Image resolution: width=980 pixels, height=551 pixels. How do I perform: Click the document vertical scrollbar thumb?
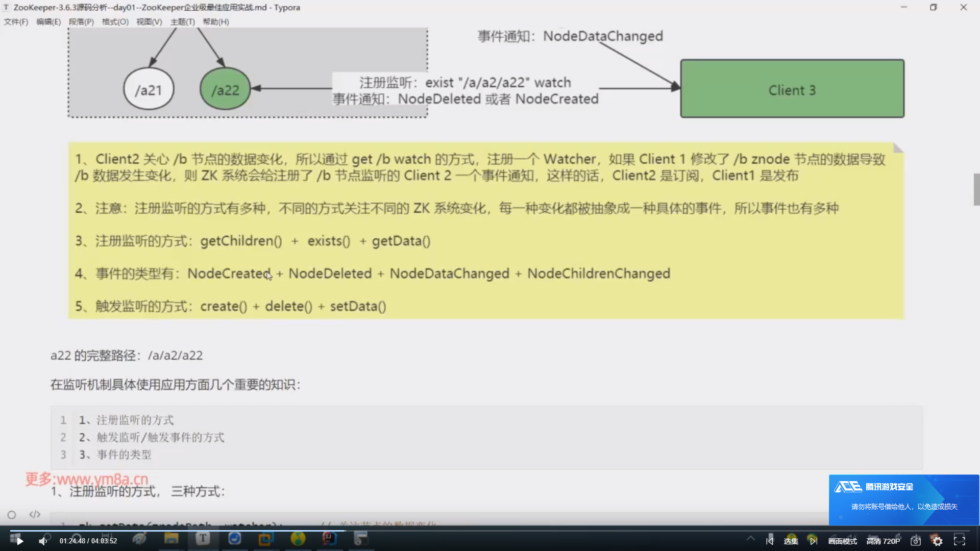pos(976,189)
